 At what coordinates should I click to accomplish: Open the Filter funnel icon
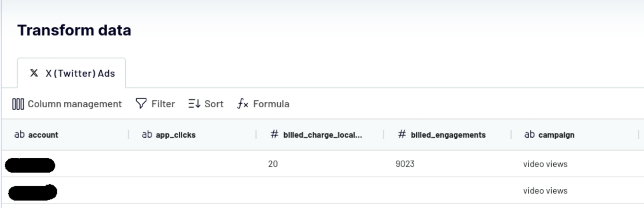141,103
